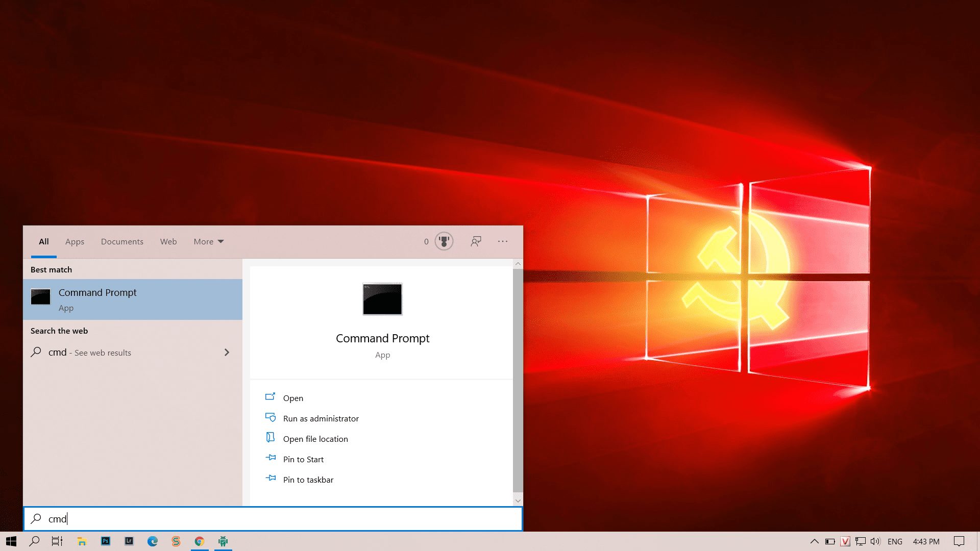
Task: Open the three-dot search options menu
Action: (x=503, y=241)
